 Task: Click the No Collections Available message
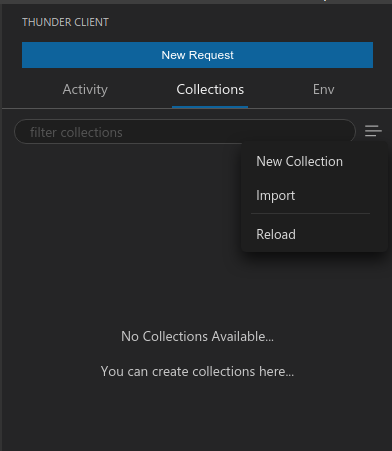[197, 336]
